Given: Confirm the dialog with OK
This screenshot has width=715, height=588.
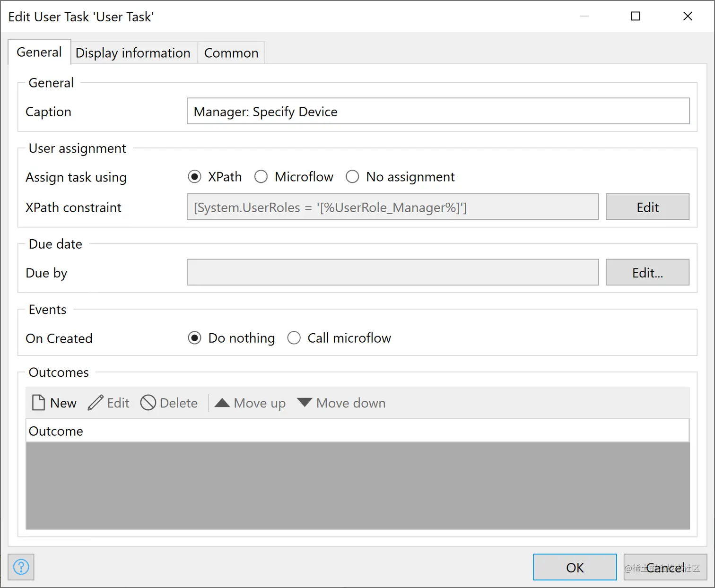Looking at the screenshot, I should click(x=575, y=567).
